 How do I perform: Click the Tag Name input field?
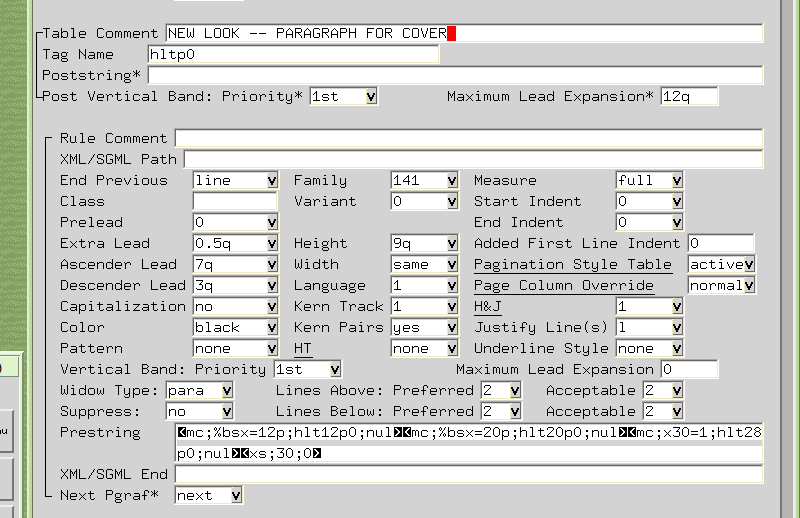293,54
